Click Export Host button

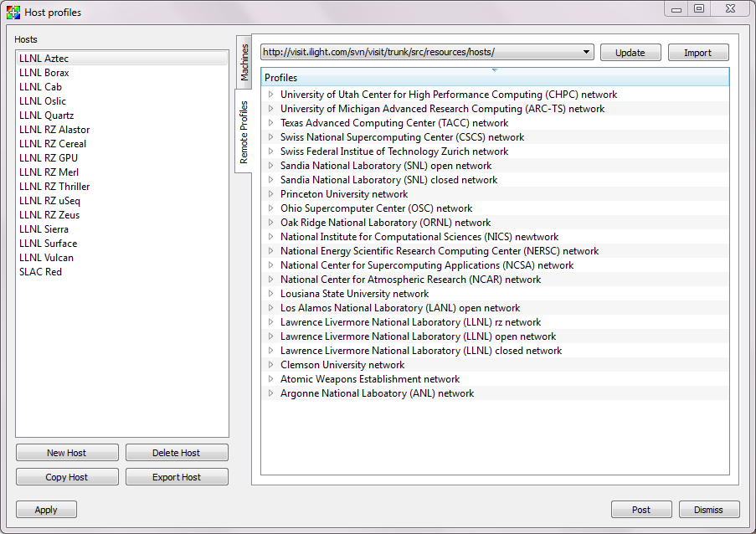click(x=177, y=476)
